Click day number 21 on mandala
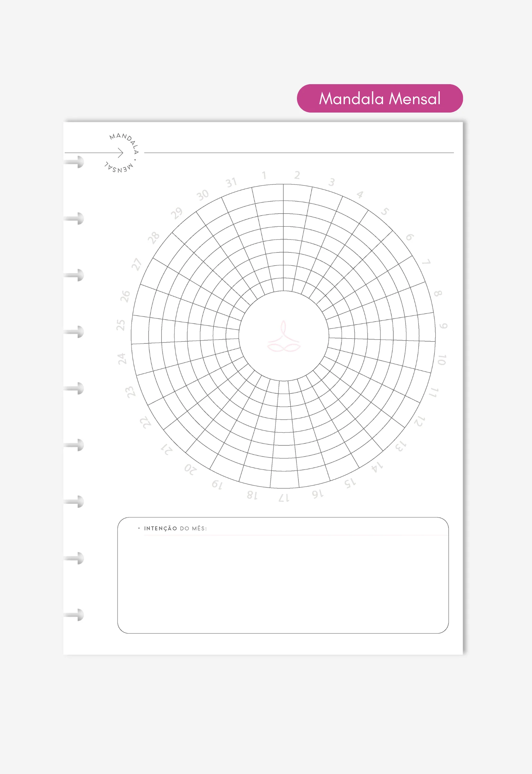 (x=167, y=449)
